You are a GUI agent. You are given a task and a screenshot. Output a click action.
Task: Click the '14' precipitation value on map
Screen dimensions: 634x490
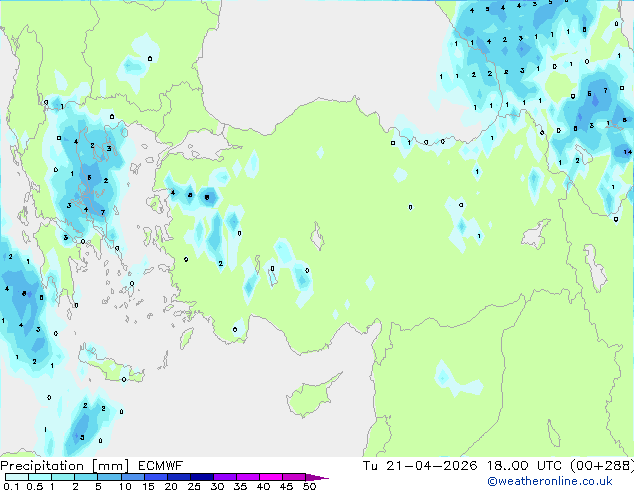[x=627, y=152]
